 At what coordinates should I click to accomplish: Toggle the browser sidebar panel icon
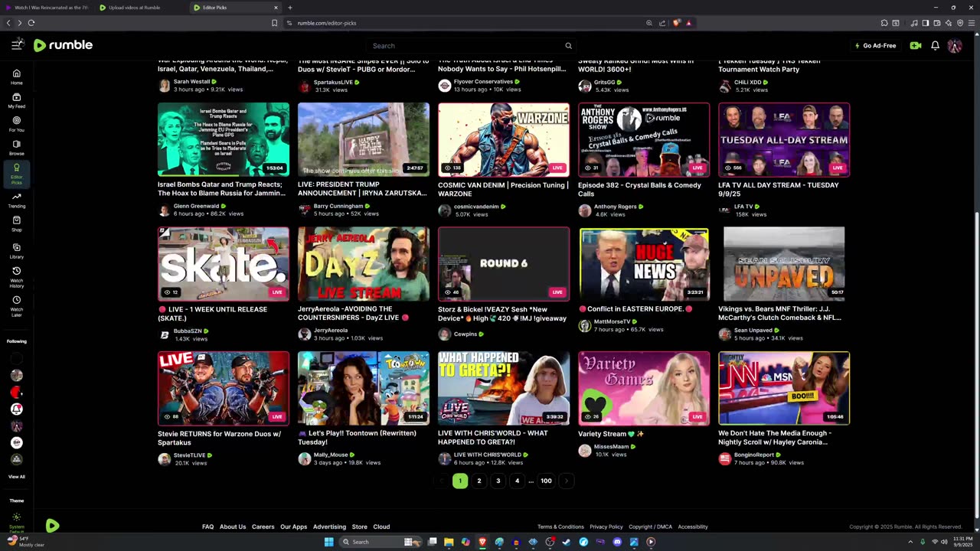[x=925, y=23]
